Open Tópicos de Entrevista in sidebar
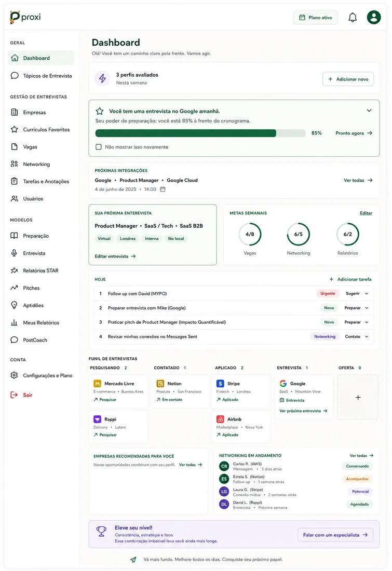 point(41,76)
